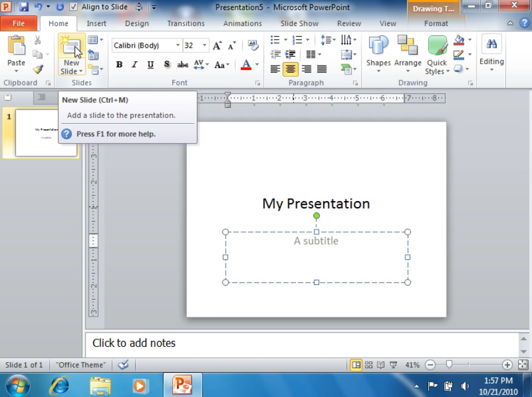Open the Calibri (Body) font dropdown

pos(178,45)
